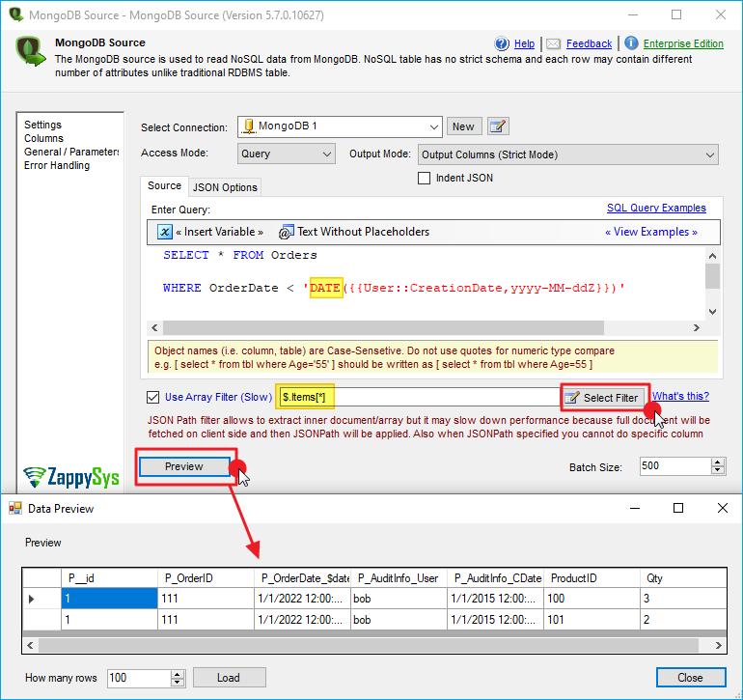Expand the Access Mode dropdown
743x700 pixels.
[x=325, y=154]
